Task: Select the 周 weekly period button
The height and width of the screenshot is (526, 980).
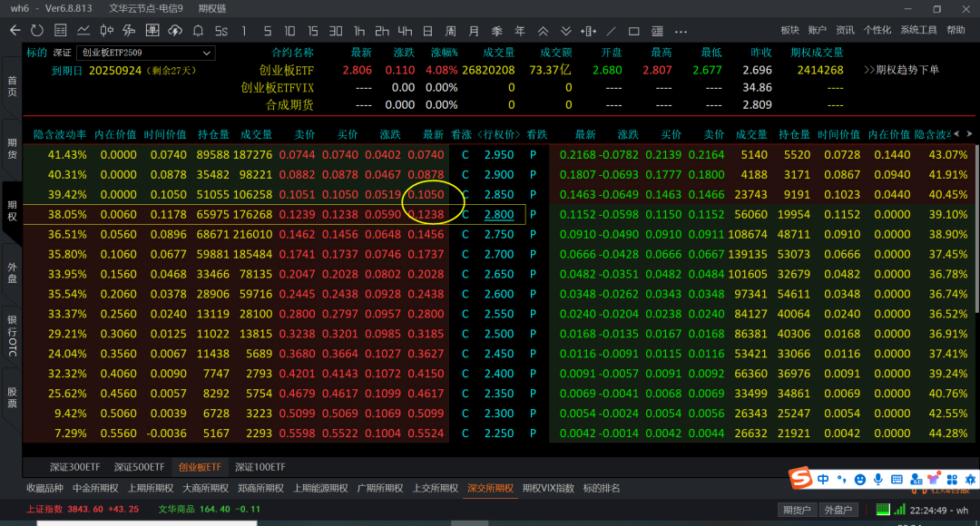Action: (x=451, y=31)
